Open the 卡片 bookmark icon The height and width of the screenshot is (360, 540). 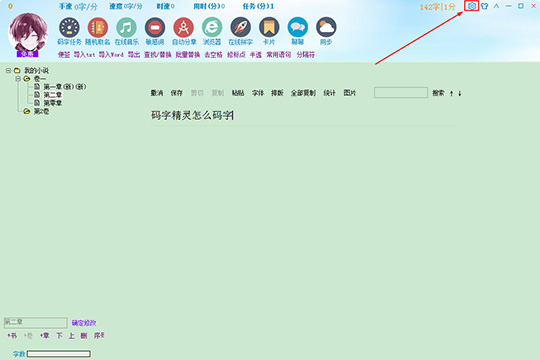coord(269,27)
